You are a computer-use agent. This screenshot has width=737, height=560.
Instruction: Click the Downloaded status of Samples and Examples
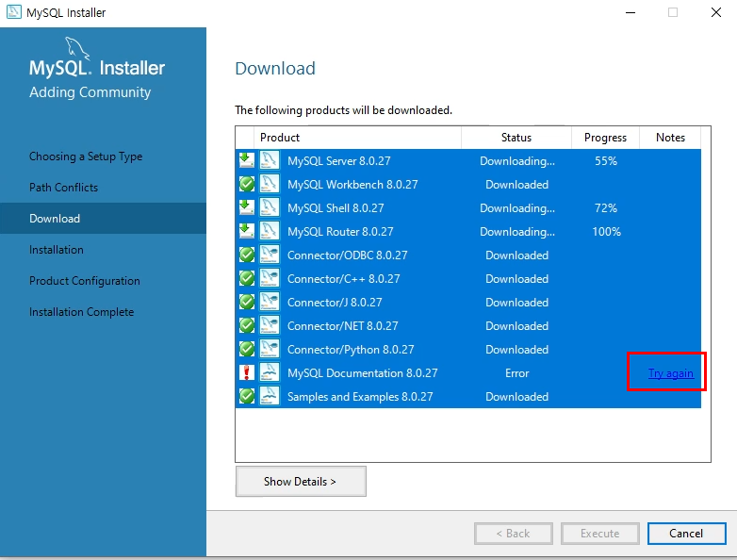pos(517,396)
